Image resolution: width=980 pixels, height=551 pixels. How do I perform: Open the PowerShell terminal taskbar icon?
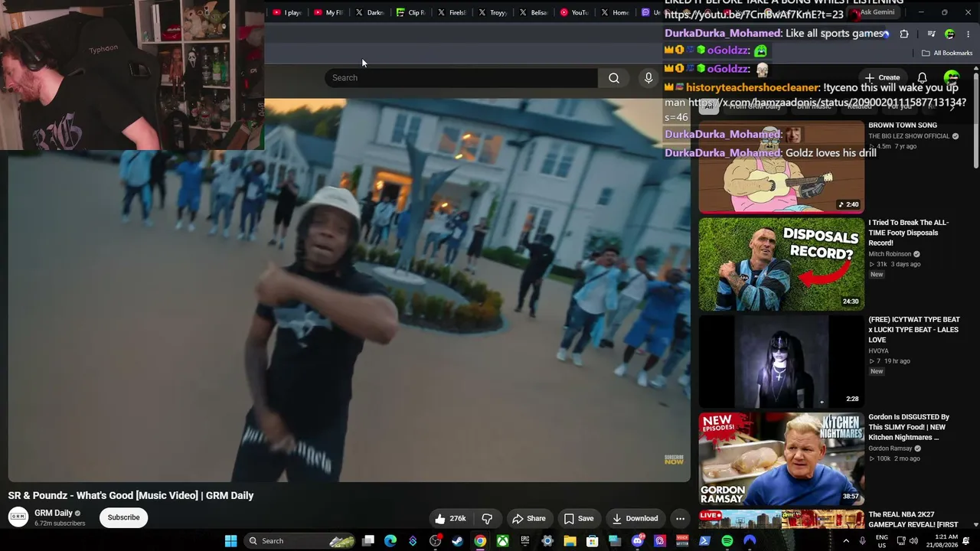(x=704, y=541)
